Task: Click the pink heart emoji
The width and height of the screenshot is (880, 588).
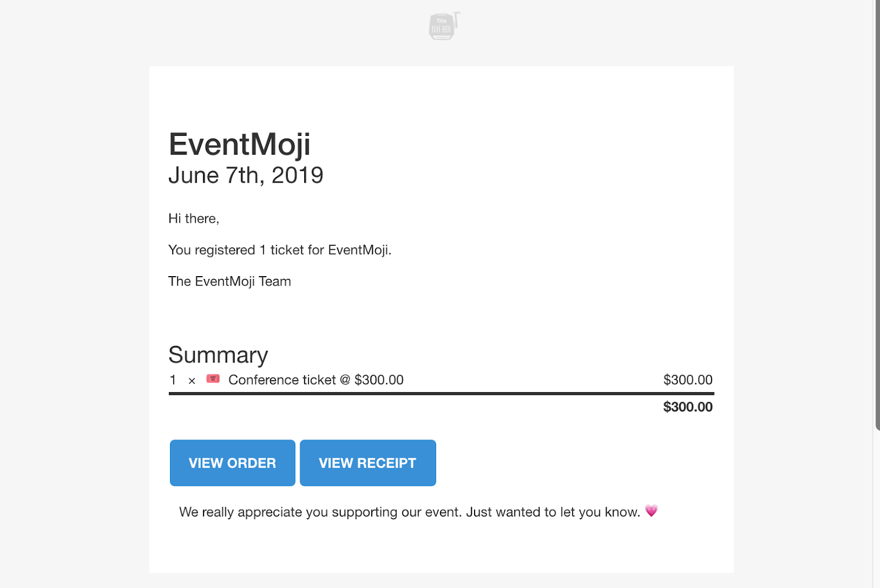Action: click(651, 511)
